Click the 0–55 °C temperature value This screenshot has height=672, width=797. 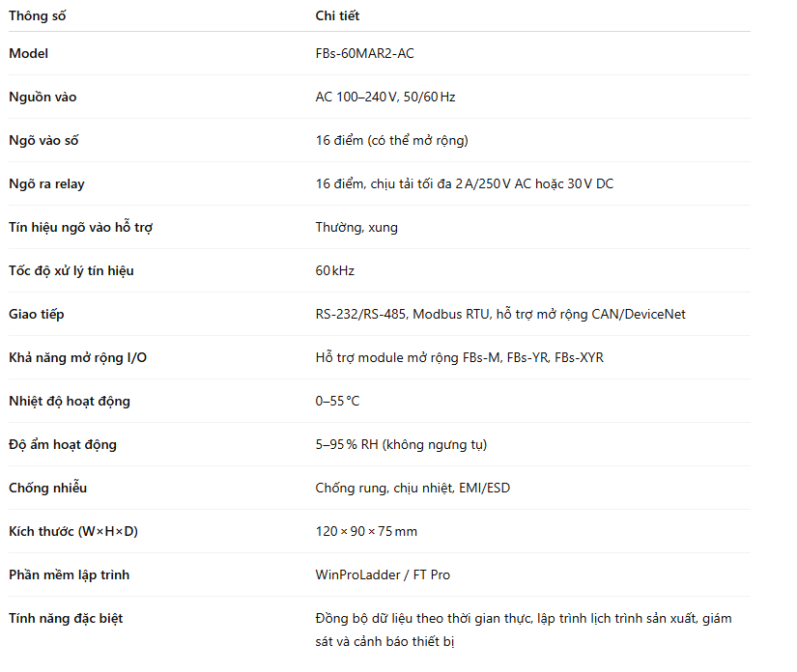coord(337,401)
